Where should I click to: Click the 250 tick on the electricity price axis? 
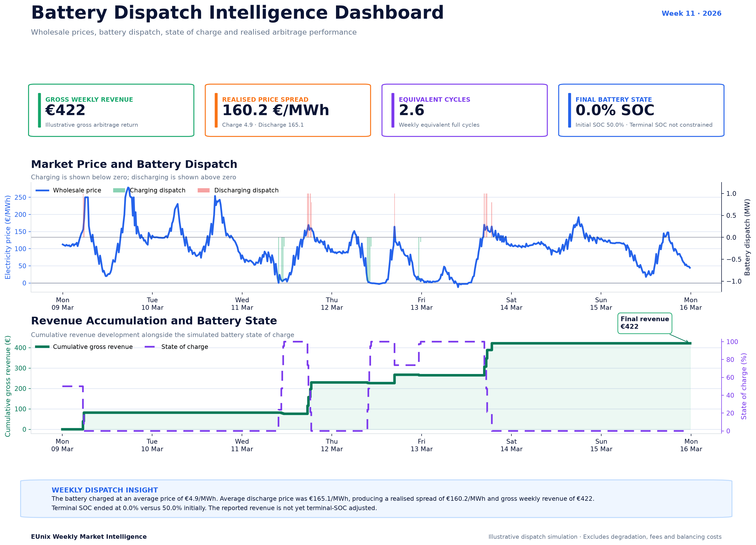(x=20, y=197)
